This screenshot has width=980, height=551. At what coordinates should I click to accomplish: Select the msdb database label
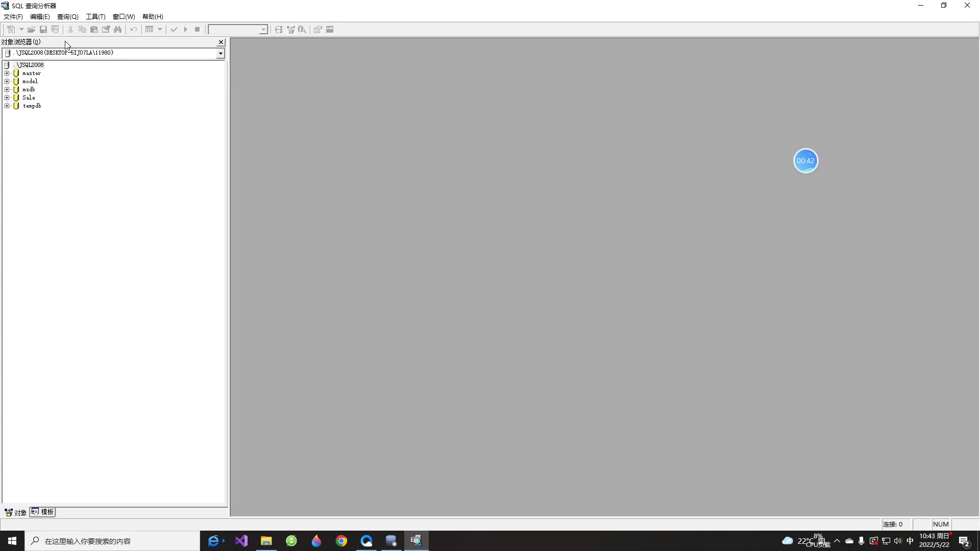(x=29, y=89)
